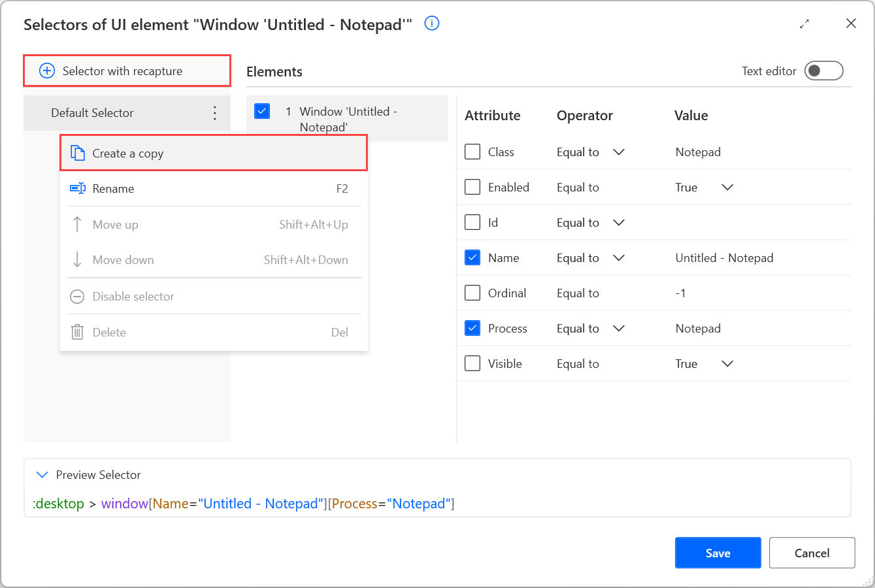
Task: Enable the Text editor toggle
Action: [x=824, y=71]
